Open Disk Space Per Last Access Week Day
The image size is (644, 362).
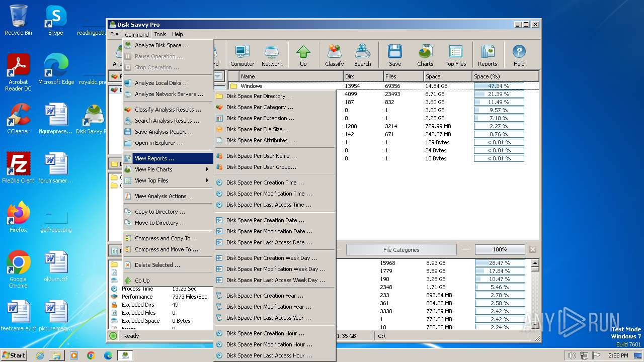click(x=275, y=280)
